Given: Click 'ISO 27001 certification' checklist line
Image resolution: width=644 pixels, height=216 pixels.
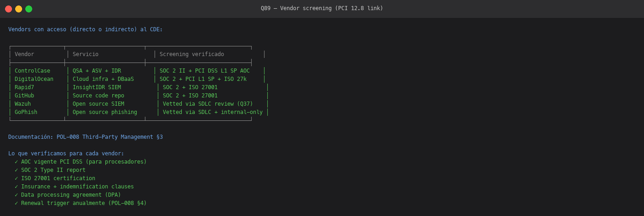Looking at the screenshot, I should pyautogui.click(x=55, y=178).
